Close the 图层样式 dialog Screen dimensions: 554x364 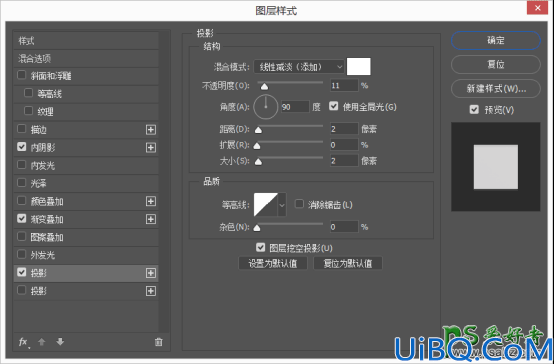(x=537, y=8)
